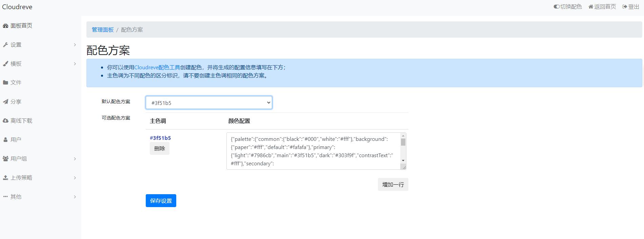Click the home icon next to 返回首页
The height and width of the screenshot is (239, 644).
[591, 7]
